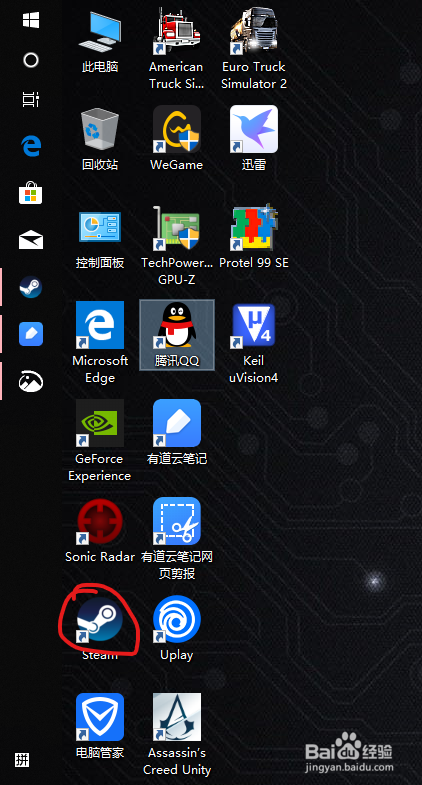Click the 拼 input method indicator

click(22, 760)
